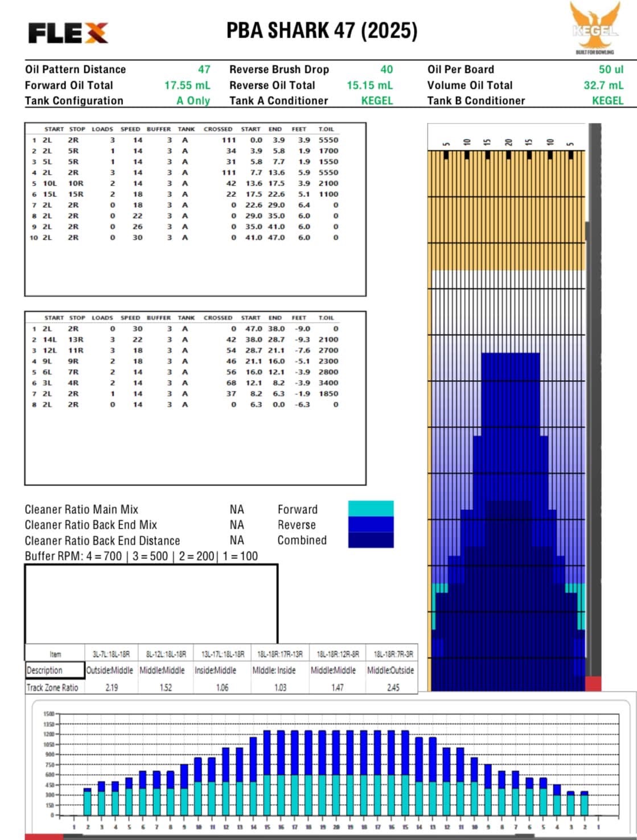Click the Track Zone Ratio value 1.52
Image resolution: width=637 pixels, height=840 pixels.
[166, 687]
